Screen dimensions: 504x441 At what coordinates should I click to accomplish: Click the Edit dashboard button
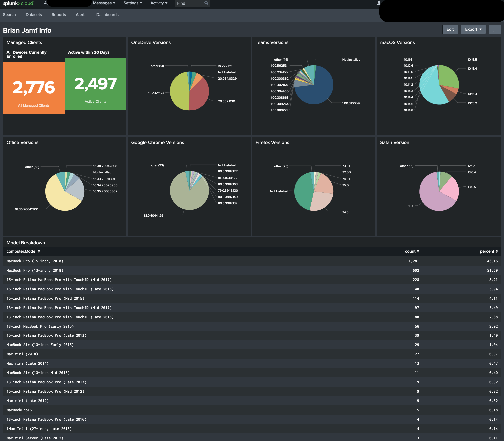[450, 29]
